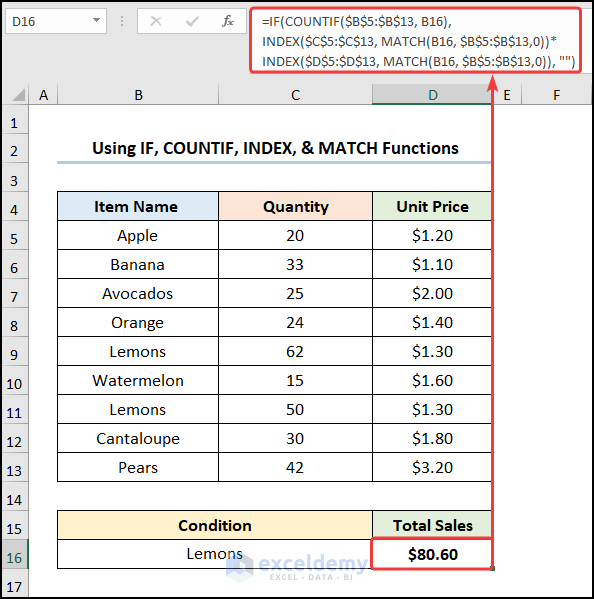Click the Enter checkmark formula bar icon
Viewport: 594px width, 599px height.
coord(192,21)
